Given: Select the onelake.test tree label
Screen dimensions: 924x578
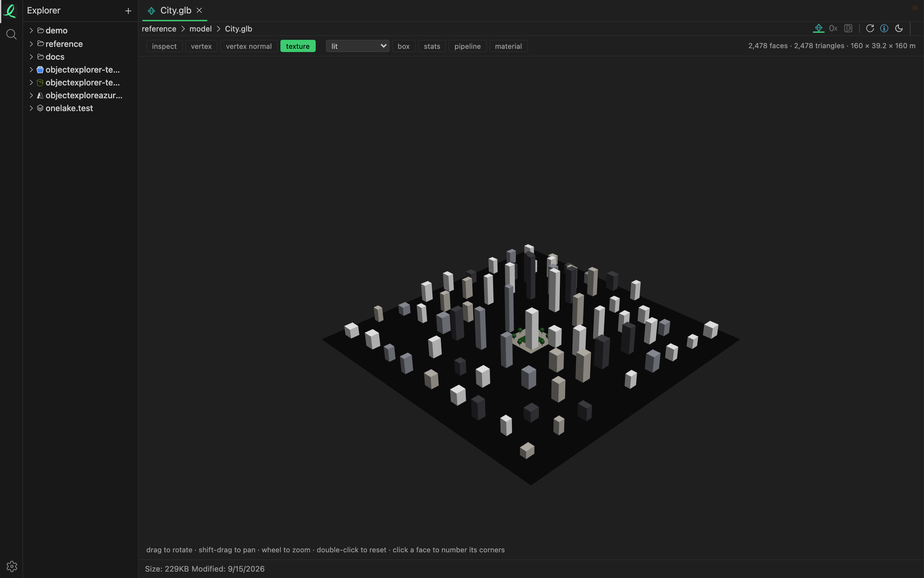Looking at the screenshot, I should [x=69, y=108].
